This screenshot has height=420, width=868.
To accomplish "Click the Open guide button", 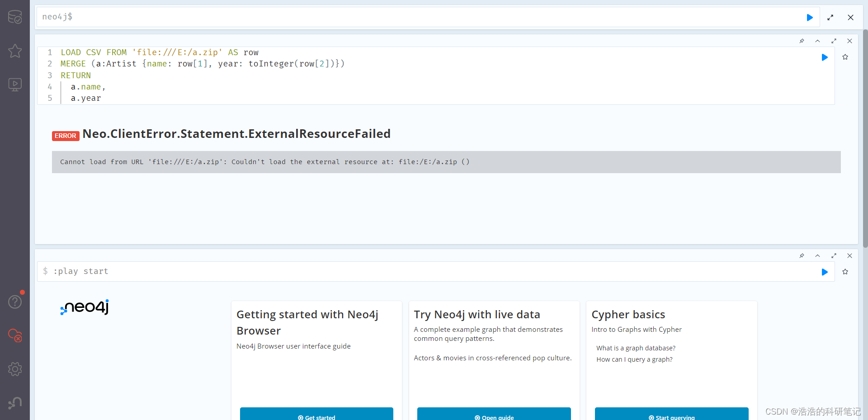I will (x=494, y=414).
